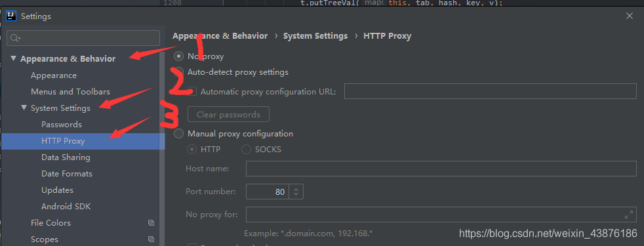Open the Data Sharing settings page
The width and height of the screenshot is (644, 246).
[66, 157]
